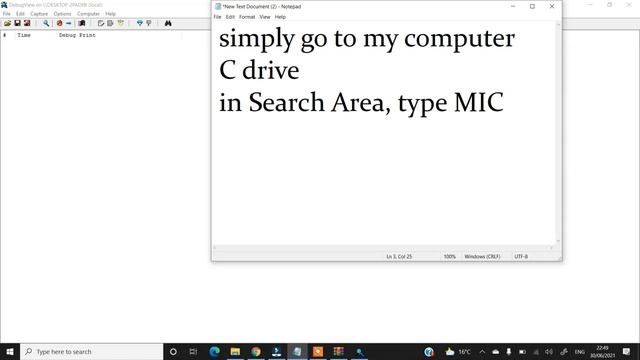The width and height of the screenshot is (640, 360).
Task: Expand hidden system tray icons chevron
Action: click(x=482, y=351)
